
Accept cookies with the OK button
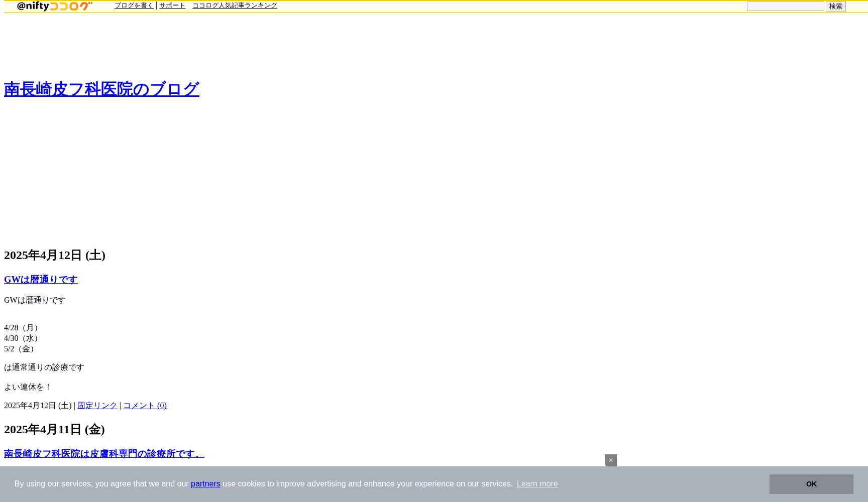tap(811, 484)
